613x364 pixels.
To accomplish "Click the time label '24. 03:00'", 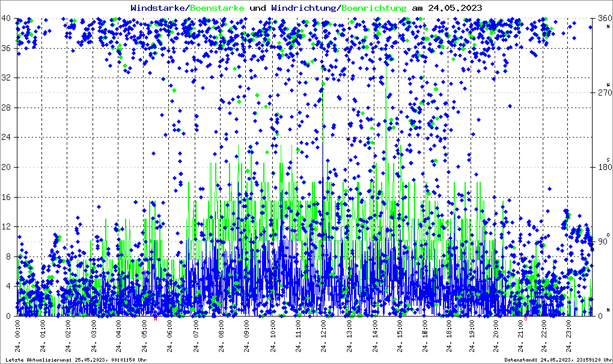I will coord(94,336).
